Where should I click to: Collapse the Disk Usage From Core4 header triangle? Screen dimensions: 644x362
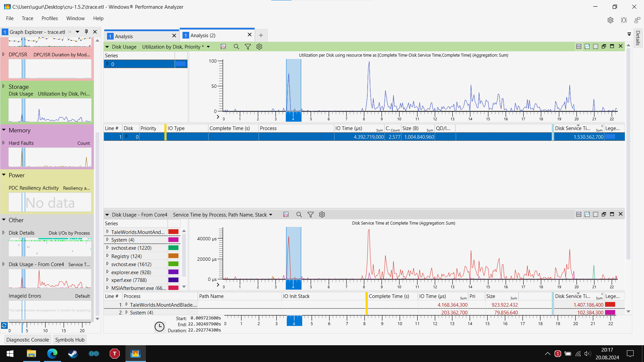click(107, 215)
